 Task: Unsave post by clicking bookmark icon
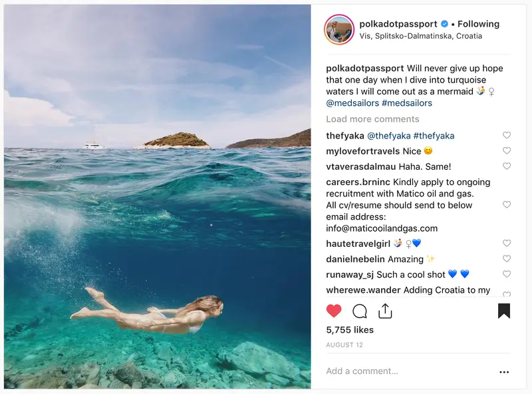(504, 309)
